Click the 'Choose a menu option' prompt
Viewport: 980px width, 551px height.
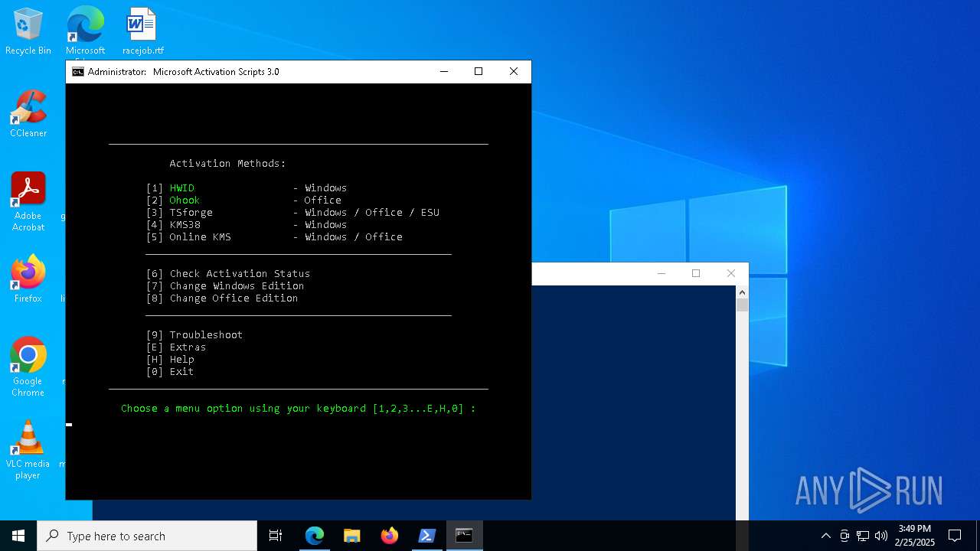click(298, 409)
